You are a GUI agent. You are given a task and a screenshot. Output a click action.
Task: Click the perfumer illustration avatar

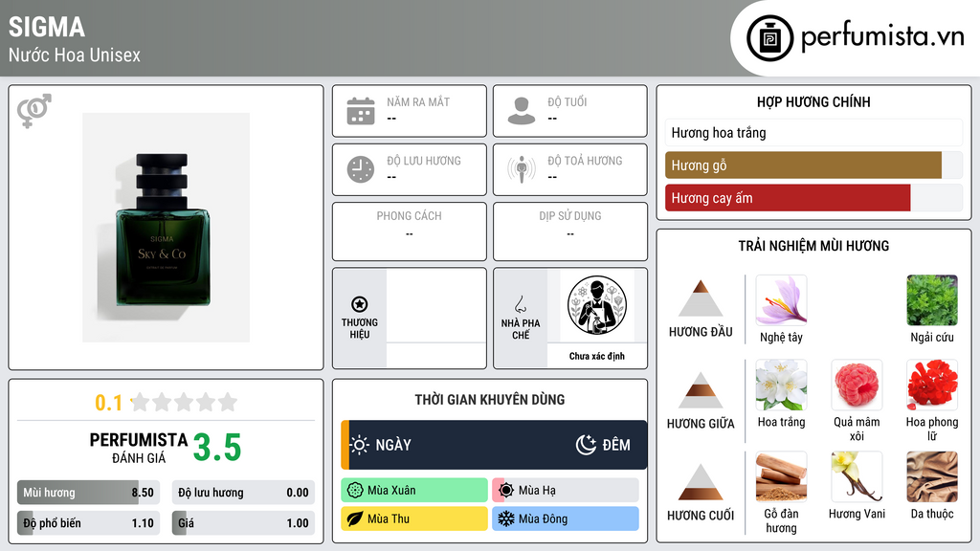point(597,305)
